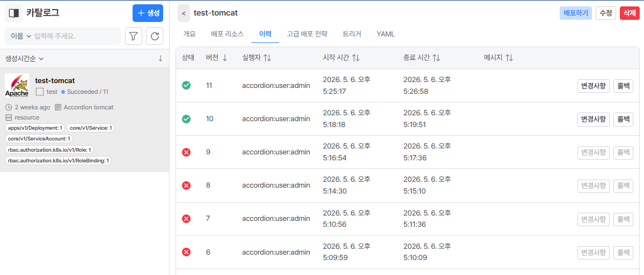Select the test-tomcat catalog card title

(55, 80)
